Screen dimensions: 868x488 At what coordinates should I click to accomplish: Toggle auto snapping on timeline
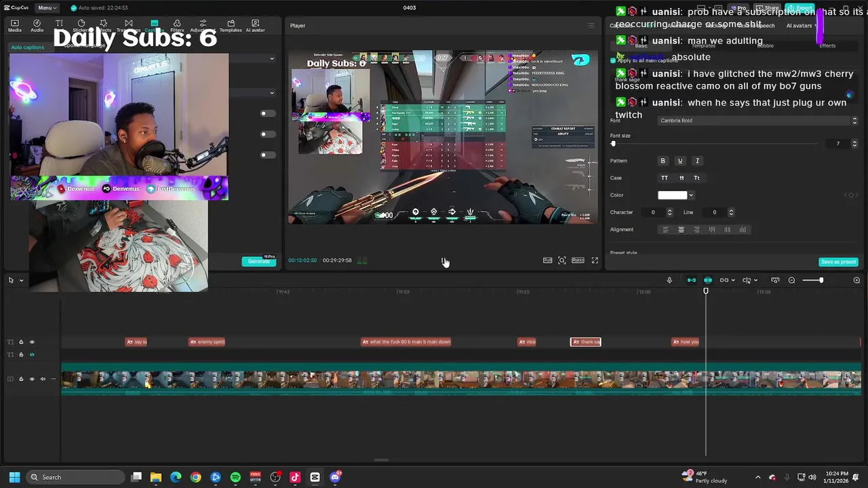(708, 280)
